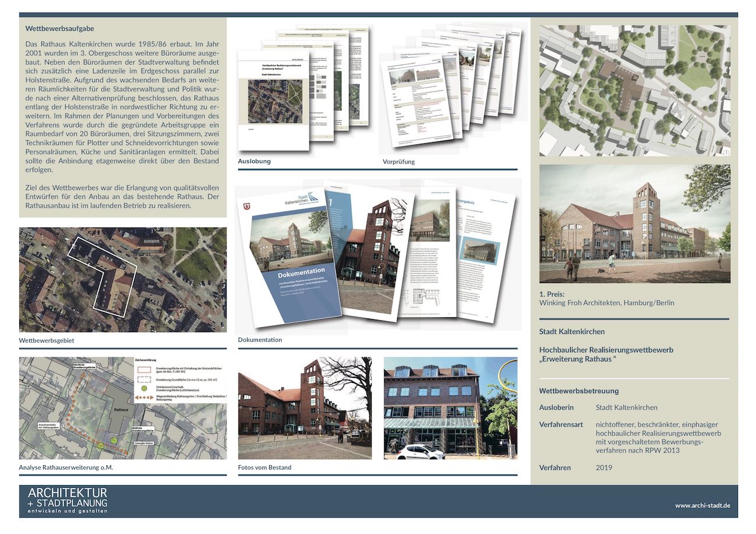Viewport: 756px width, 534px height.
Task: Click the green circle legend symbol for Grünbestand
Action: (x=144, y=388)
